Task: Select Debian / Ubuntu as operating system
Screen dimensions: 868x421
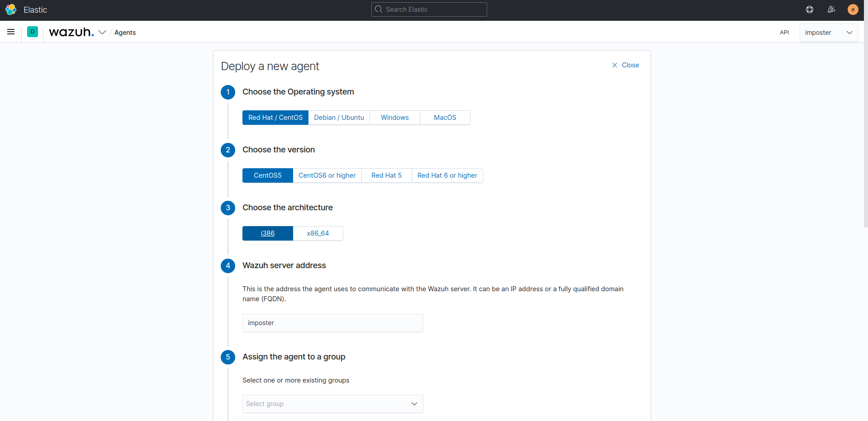Action: tap(339, 117)
